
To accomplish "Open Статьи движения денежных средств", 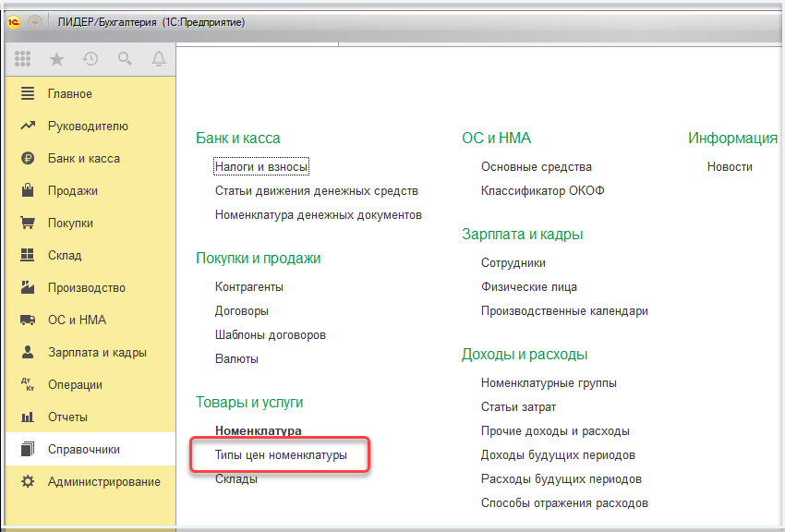I will (317, 190).
